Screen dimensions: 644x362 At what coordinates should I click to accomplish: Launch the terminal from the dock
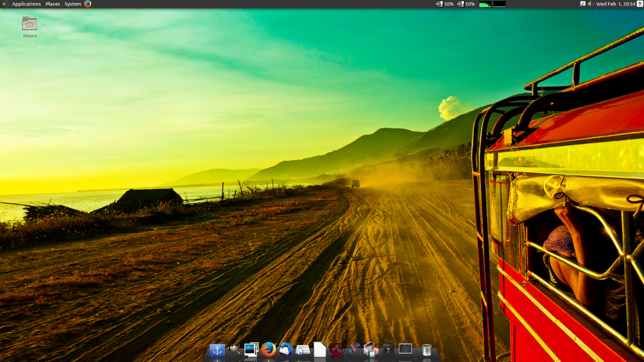[x=406, y=349]
